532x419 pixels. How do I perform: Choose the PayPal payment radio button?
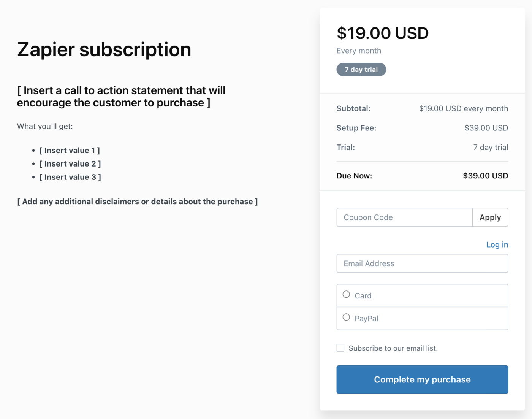click(x=346, y=317)
